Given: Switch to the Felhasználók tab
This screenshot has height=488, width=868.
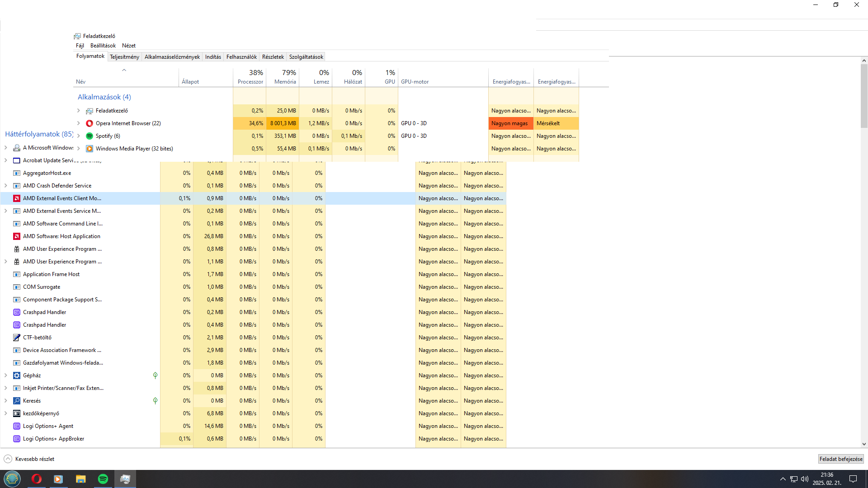Looking at the screenshot, I should click(241, 57).
